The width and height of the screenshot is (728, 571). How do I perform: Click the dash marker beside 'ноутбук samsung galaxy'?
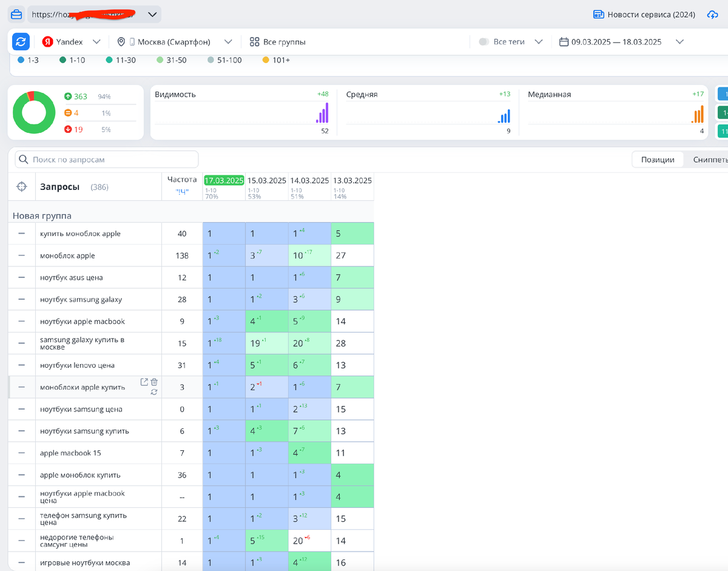tap(22, 299)
